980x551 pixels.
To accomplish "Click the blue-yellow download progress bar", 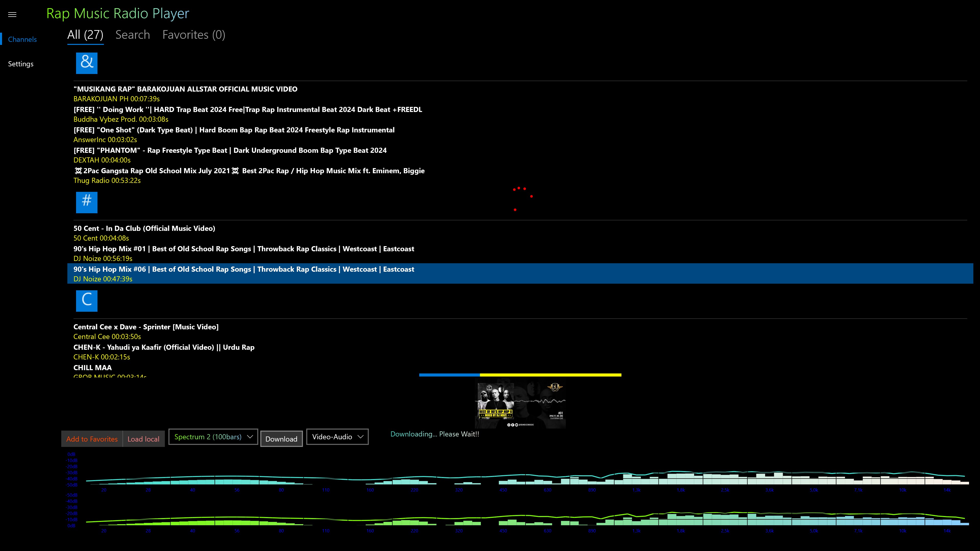I will (520, 375).
